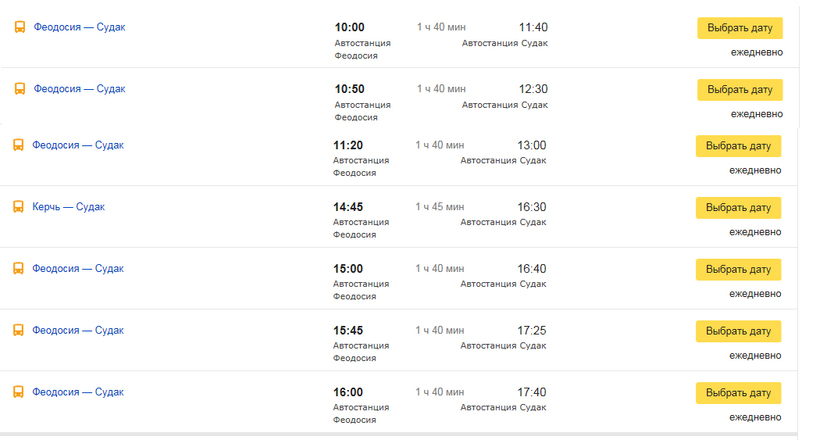Click the bus icon for the 16:00 trip
Viewport: 820px width, 440px height.
pos(17,392)
